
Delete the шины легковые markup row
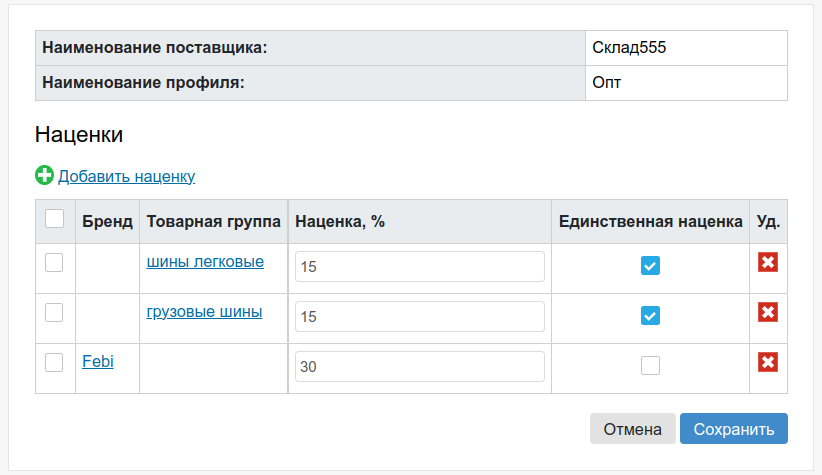[x=768, y=262]
